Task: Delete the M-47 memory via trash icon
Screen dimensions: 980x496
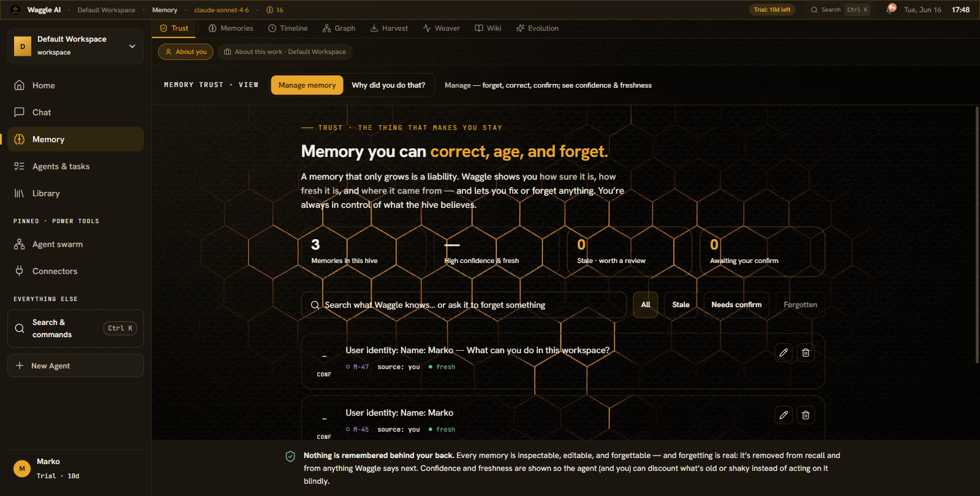Action: click(805, 353)
